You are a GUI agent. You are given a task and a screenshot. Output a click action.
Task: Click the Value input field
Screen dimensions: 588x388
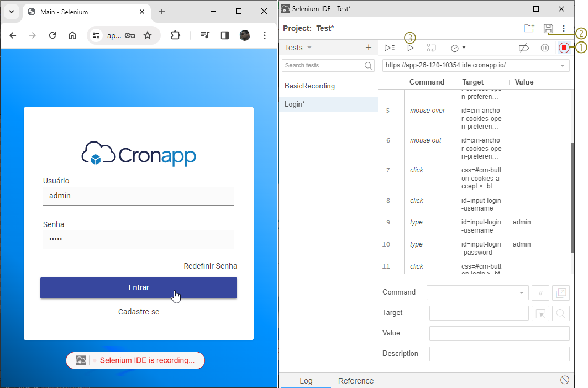click(499, 334)
